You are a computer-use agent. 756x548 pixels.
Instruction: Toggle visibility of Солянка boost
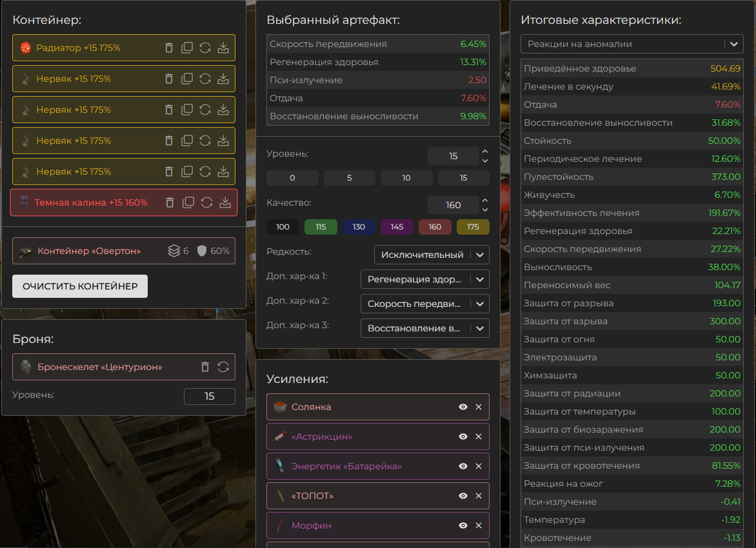(463, 407)
